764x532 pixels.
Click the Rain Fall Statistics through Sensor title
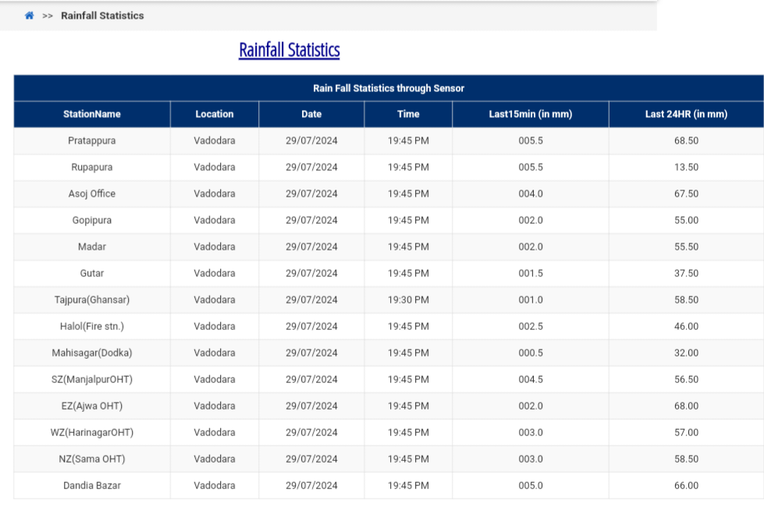pos(389,88)
